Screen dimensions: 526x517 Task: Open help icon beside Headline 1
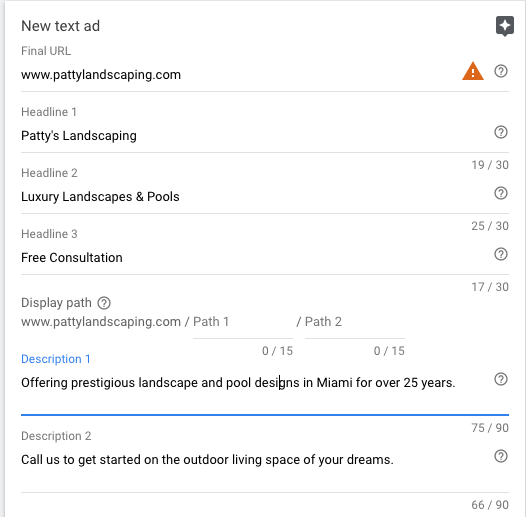pyautogui.click(x=501, y=132)
